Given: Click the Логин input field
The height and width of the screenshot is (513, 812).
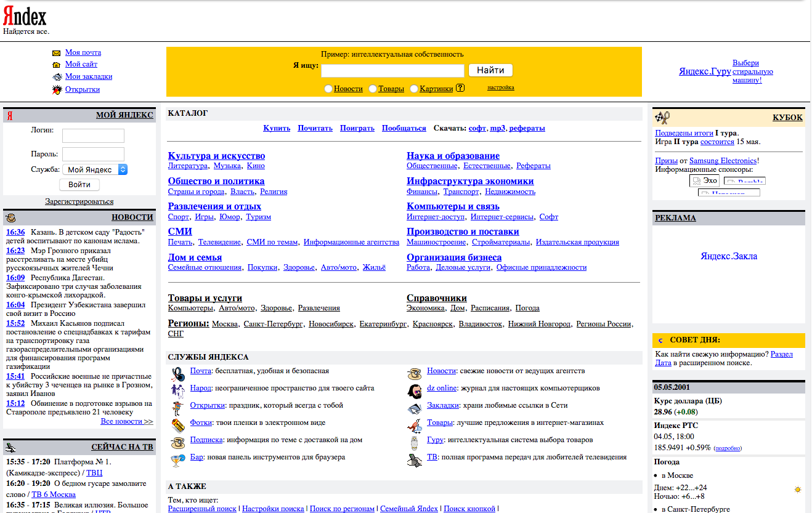Looking at the screenshot, I should 93,135.
